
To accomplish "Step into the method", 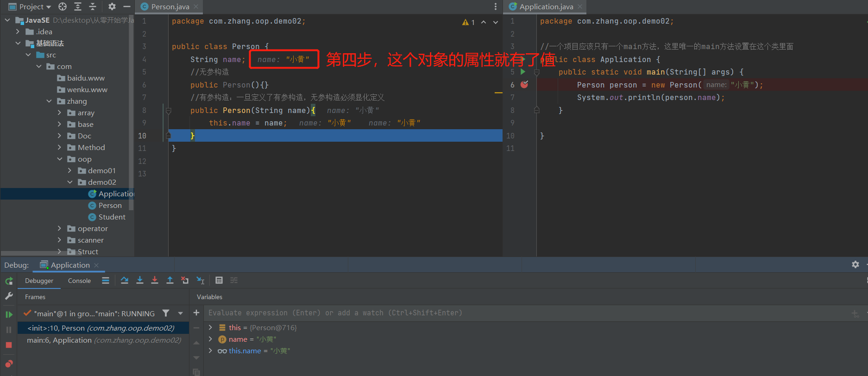I will tap(140, 280).
